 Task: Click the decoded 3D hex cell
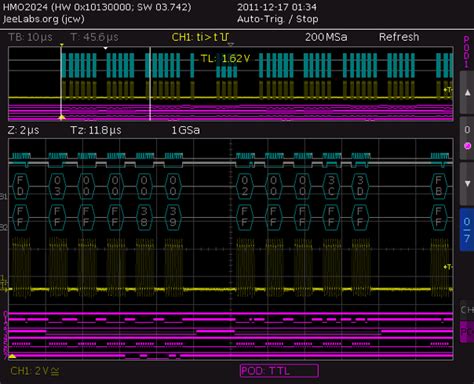[360, 186]
